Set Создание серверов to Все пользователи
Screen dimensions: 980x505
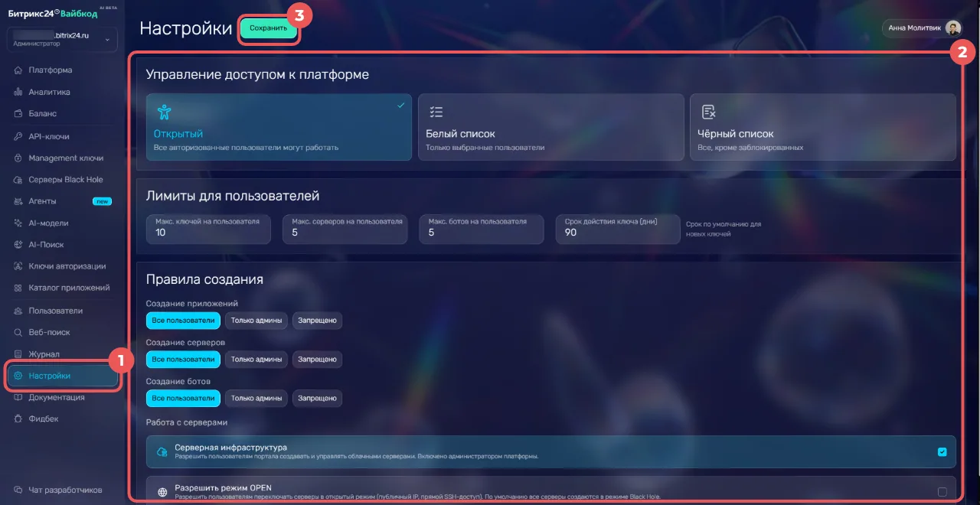pyautogui.click(x=183, y=359)
